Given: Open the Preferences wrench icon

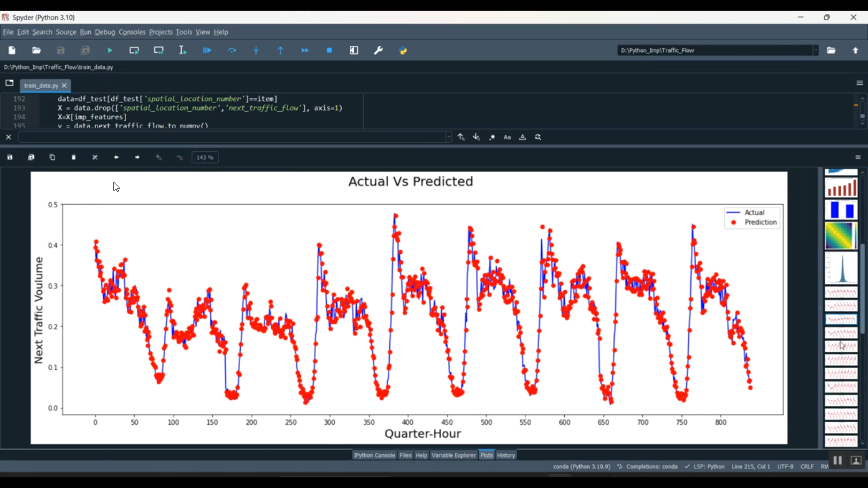Looking at the screenshot, I should pos(379,50).
